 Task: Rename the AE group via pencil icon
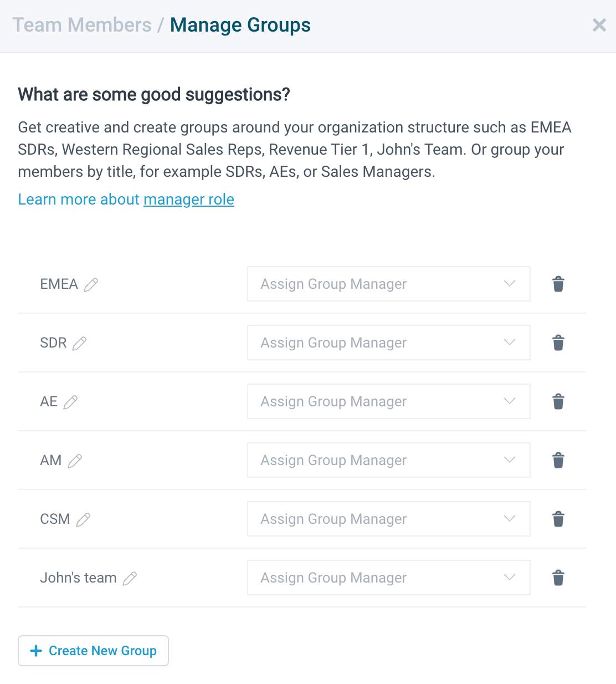click(70, 402)
